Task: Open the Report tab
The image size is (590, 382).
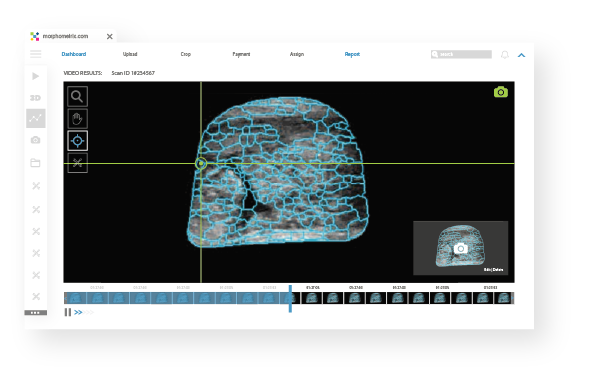Action: (x=352, y=54)
